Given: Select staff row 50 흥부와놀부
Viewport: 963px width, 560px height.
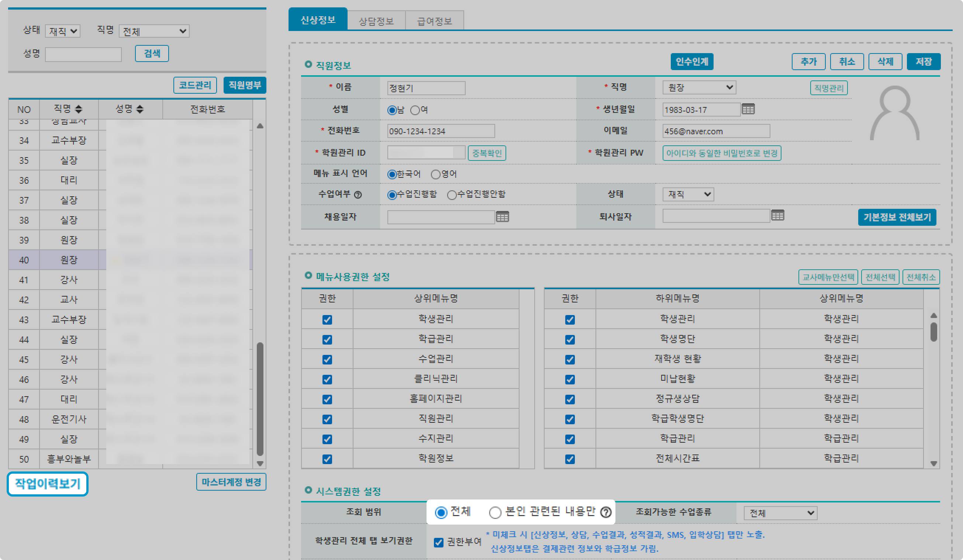Looking at the screenshot, I should click(x=130, y=459).
